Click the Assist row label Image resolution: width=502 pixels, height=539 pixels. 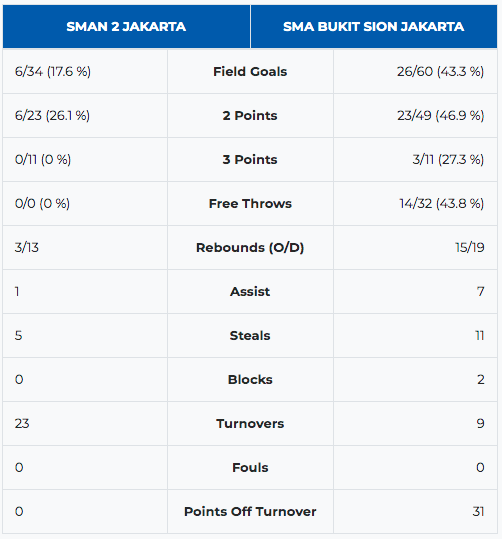pos(250,292)
